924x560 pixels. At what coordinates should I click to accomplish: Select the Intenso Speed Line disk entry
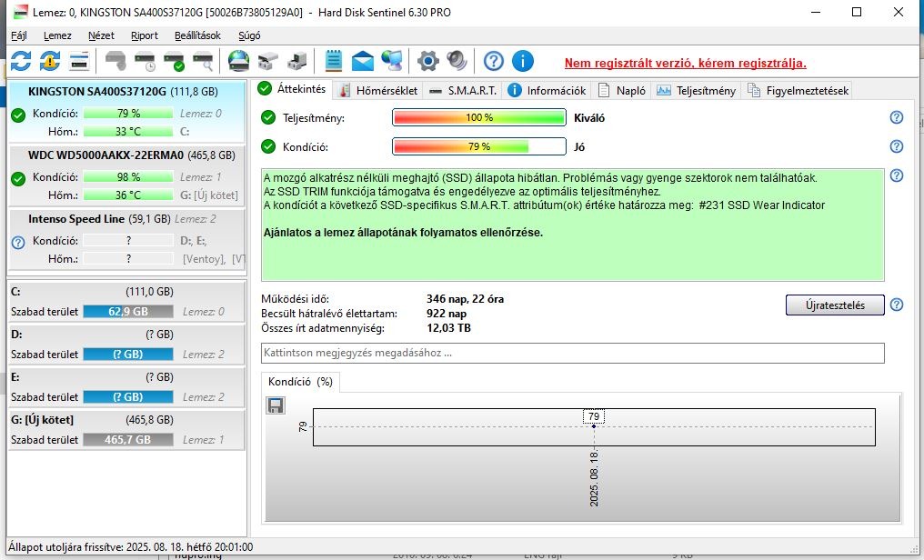(x=126, y=238)
